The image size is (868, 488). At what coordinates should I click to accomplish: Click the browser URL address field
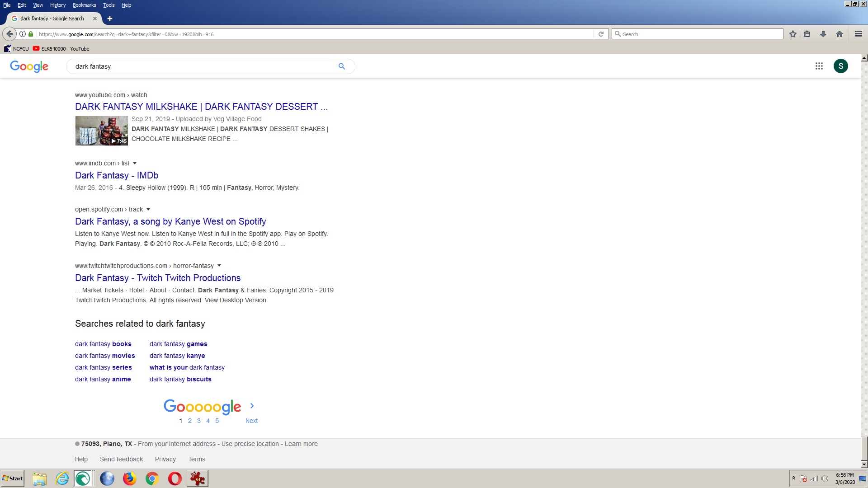click(x=315, y=34)
